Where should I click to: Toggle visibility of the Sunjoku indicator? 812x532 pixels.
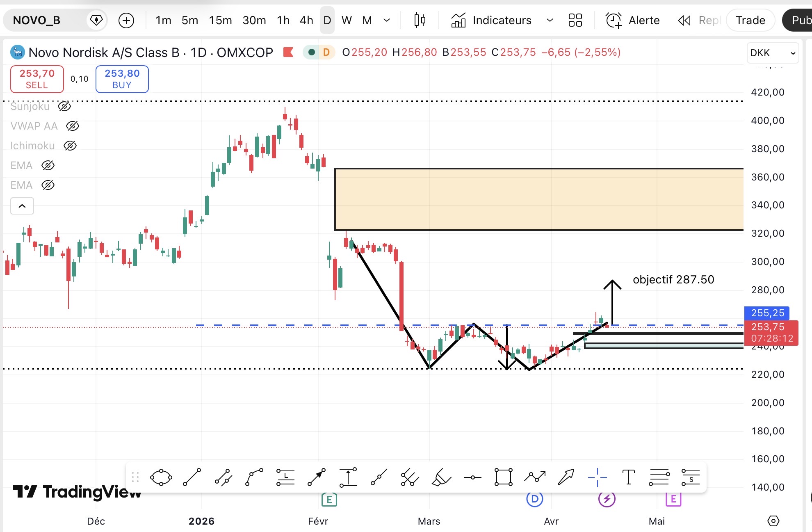[64, 107]
